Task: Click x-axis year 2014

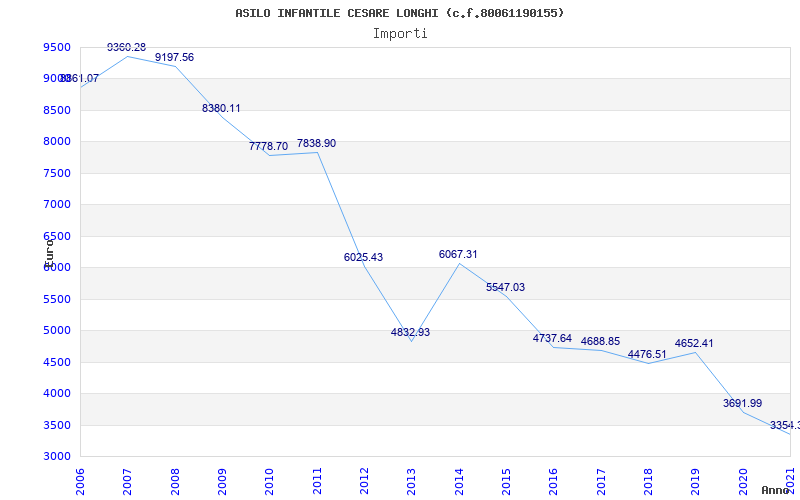Action: (459, 481)
